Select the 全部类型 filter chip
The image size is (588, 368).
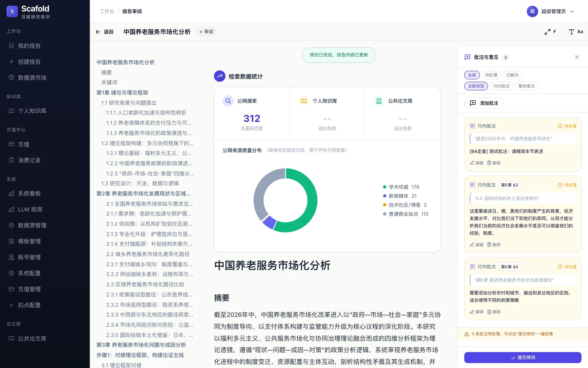476,86
